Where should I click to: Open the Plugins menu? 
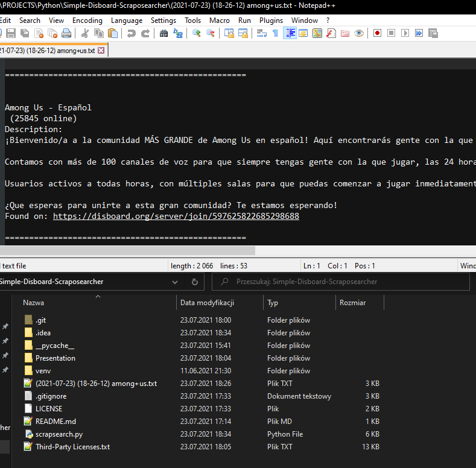[271, 21]
